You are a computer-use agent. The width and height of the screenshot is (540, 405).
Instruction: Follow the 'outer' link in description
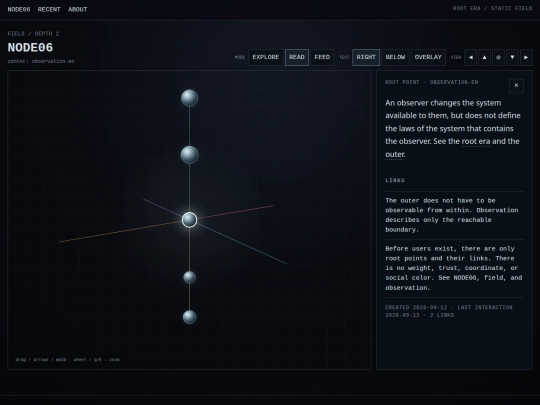coord(395,155)
